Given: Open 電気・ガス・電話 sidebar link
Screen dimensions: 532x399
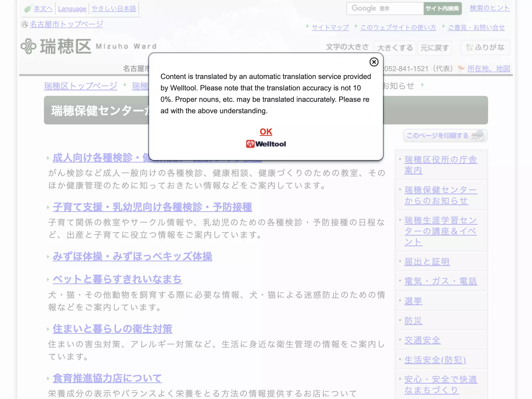Looking at the screenshot, I should (441, 281).
